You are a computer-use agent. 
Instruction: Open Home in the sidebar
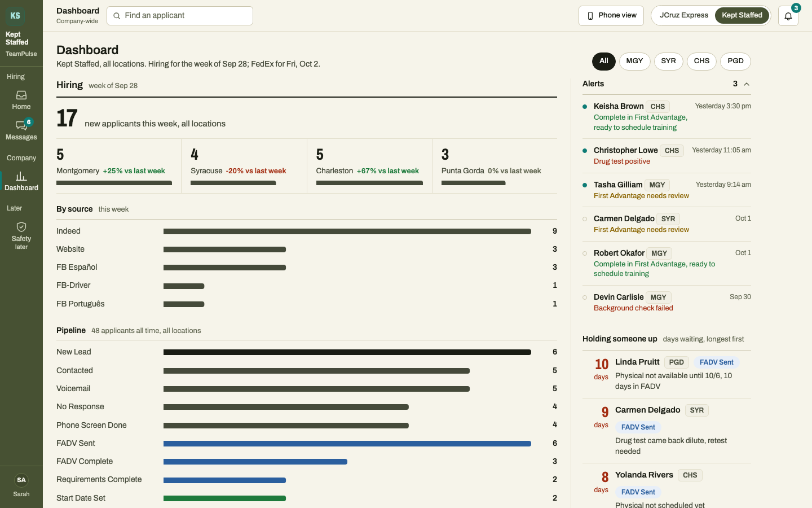tap(21, 100)
